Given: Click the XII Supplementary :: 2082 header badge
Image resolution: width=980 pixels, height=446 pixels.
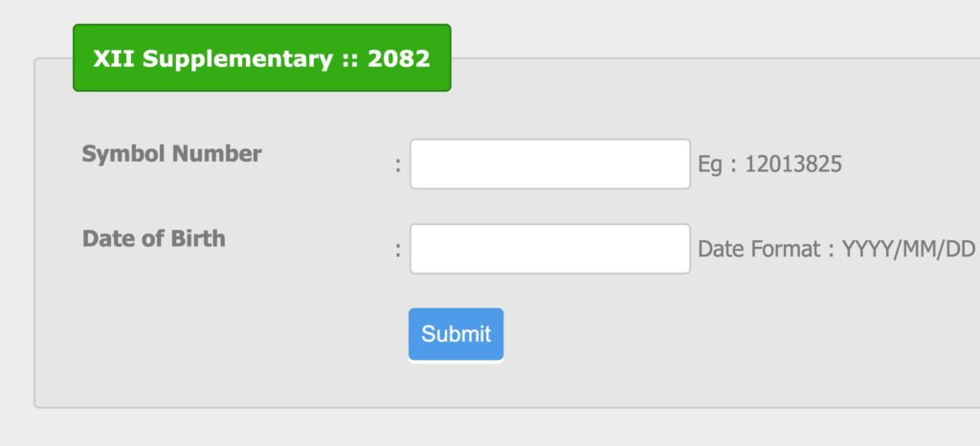Looking at the screenshot, I should pyautogui.click(x=261, y=58).
